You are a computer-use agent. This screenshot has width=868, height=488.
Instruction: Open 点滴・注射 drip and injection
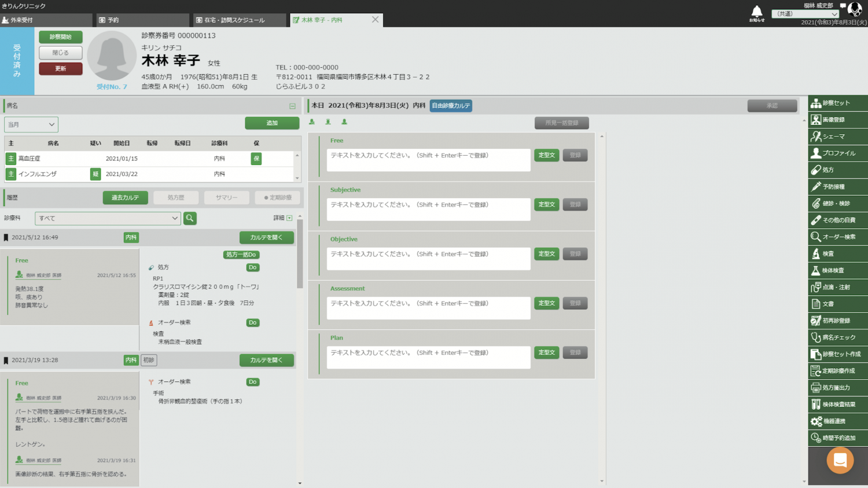838,287
